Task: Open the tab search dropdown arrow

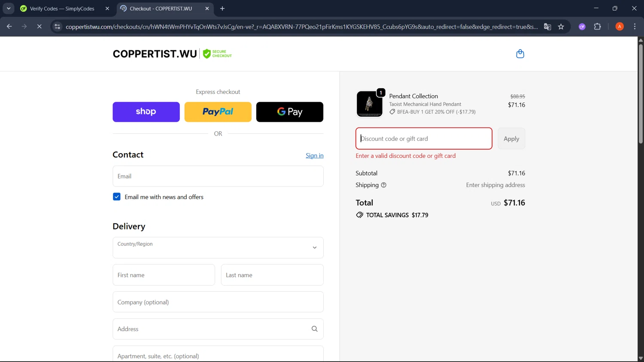Action: pos(9,9)
